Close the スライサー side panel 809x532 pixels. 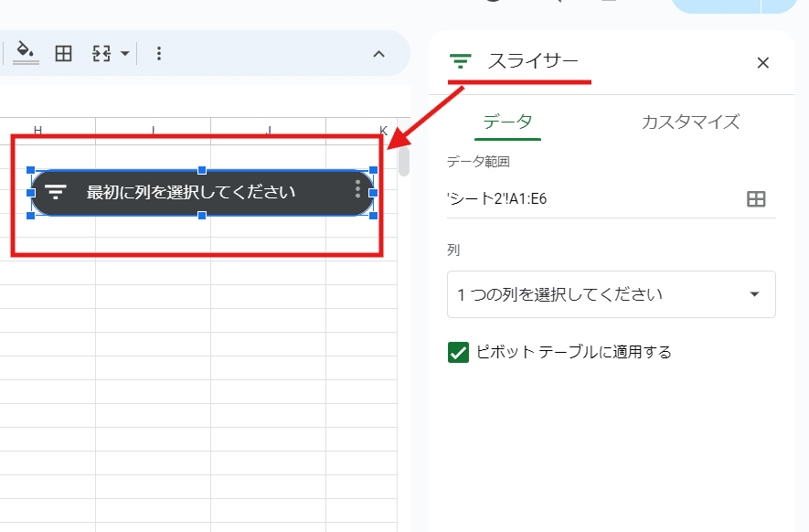point(763,62)
